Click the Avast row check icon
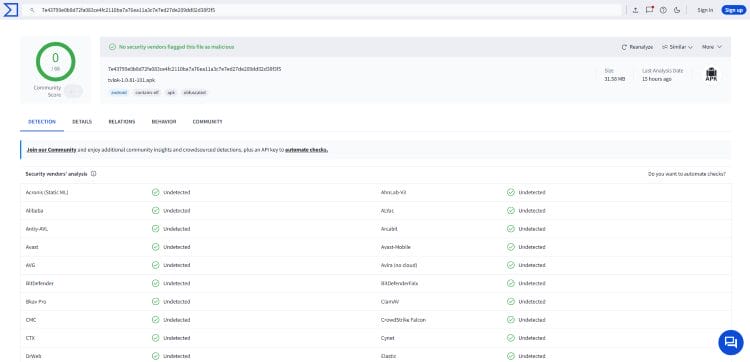750x362 pixels. coord(155,247)
